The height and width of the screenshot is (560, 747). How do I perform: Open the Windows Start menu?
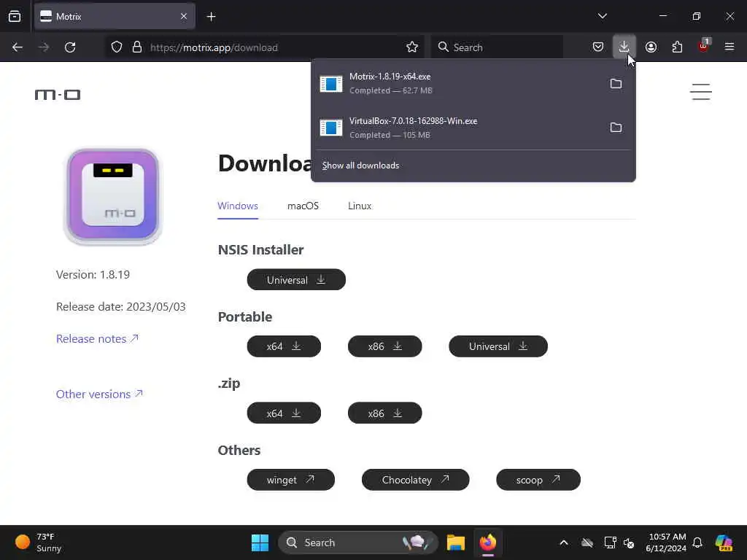(x=260, y=542)
